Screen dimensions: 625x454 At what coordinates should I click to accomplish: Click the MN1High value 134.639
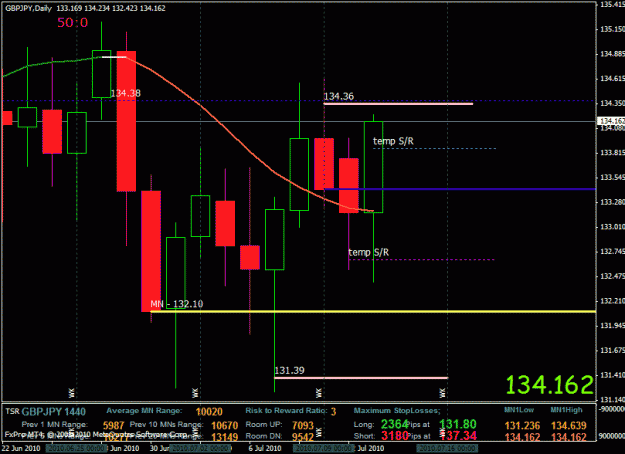pos(569,426)
